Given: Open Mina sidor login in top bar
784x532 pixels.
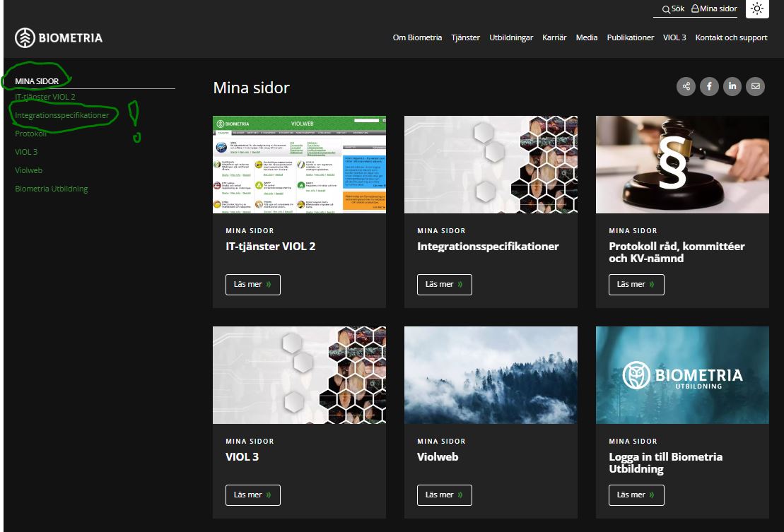Looking at the screenshot, I should tap(714, 8).
